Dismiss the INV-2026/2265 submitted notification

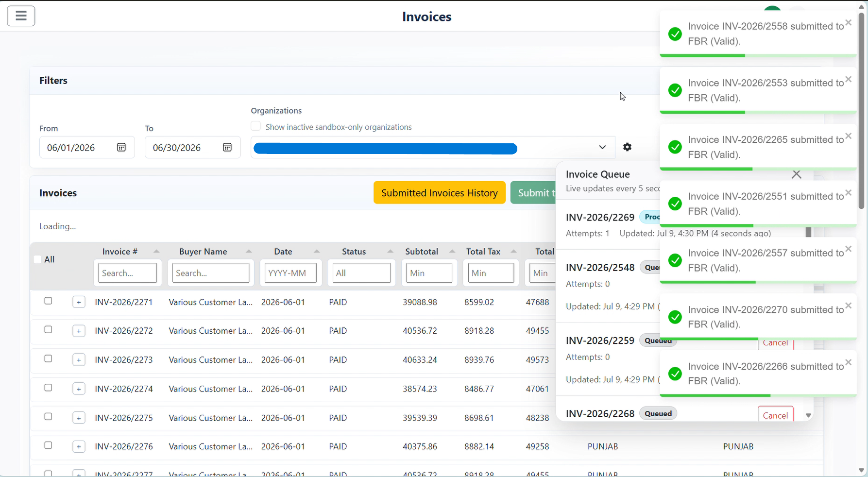coord(848,136)
